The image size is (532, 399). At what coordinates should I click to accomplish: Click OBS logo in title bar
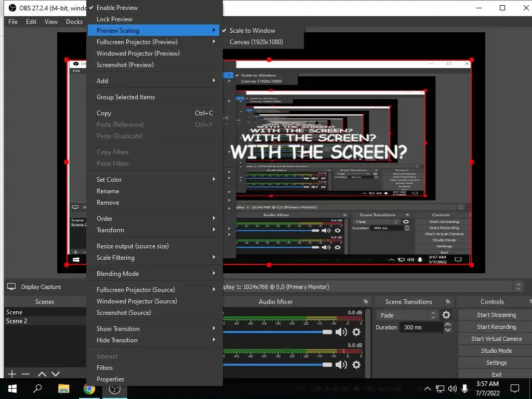point(12,8)
